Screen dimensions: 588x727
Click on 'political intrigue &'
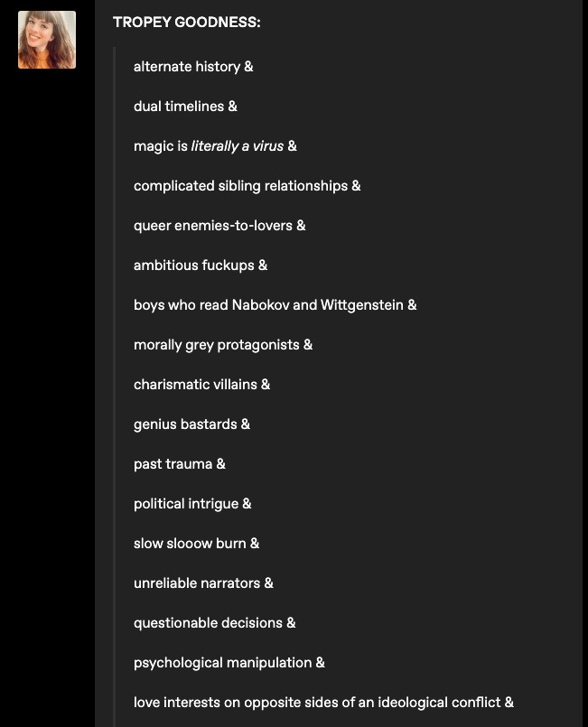pos(192,504)
